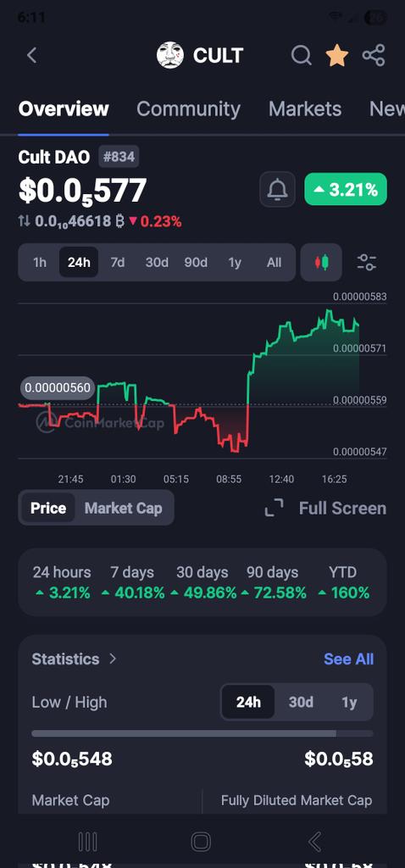Toggle the favorite star icon
Screen dimensions: 405x868
pyautogui.click(x=337, y=55)
